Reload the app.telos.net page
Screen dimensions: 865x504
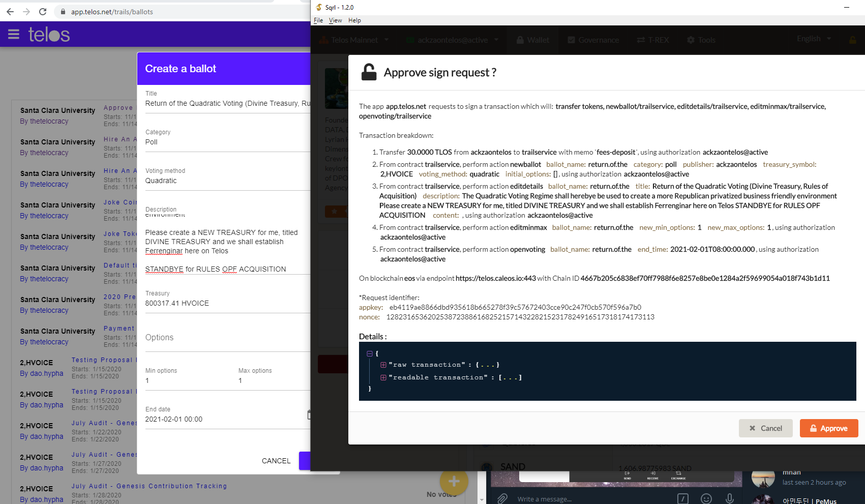43,12
